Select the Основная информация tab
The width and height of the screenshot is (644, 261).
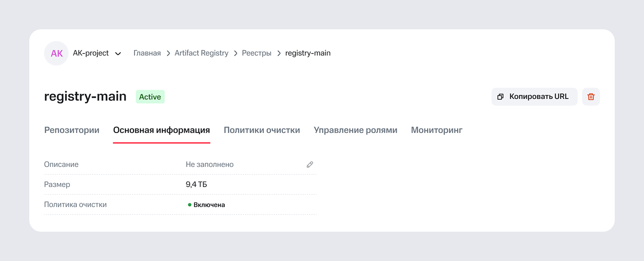[x=161, y=130]
